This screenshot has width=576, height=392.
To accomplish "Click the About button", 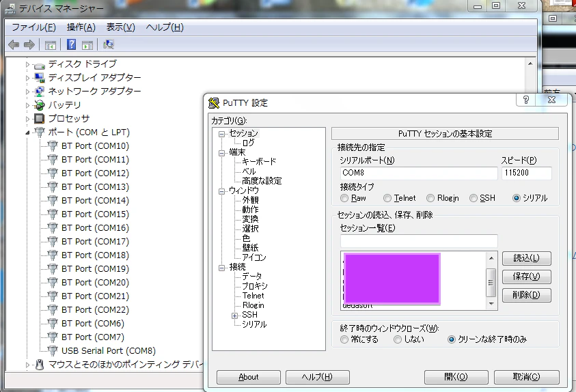I will coord(249,377).
